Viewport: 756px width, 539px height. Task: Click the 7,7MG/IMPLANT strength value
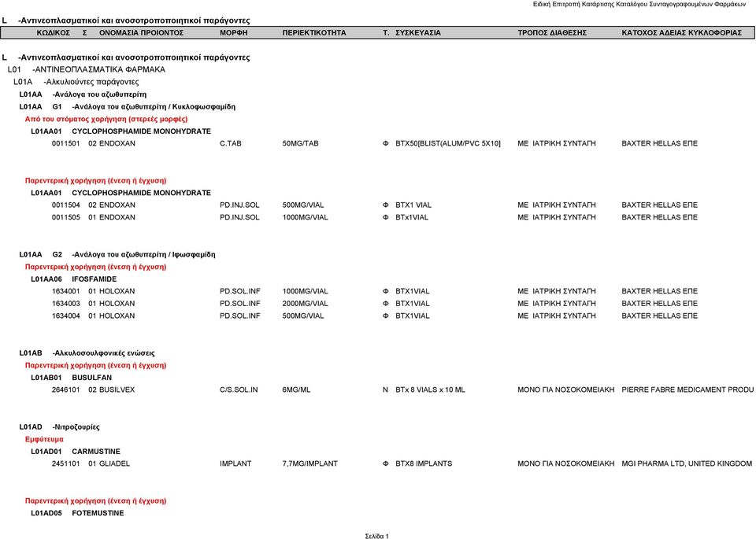[310, 464]
